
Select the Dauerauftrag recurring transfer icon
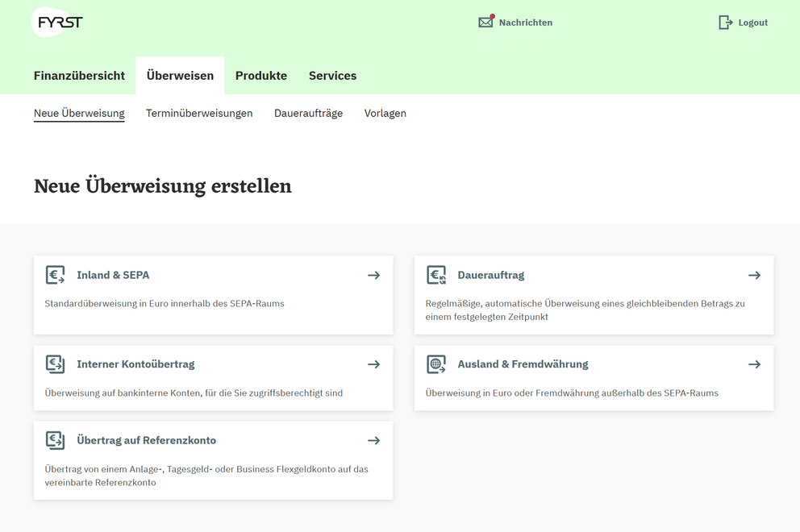pyautogui.click(x=436, y=274)
